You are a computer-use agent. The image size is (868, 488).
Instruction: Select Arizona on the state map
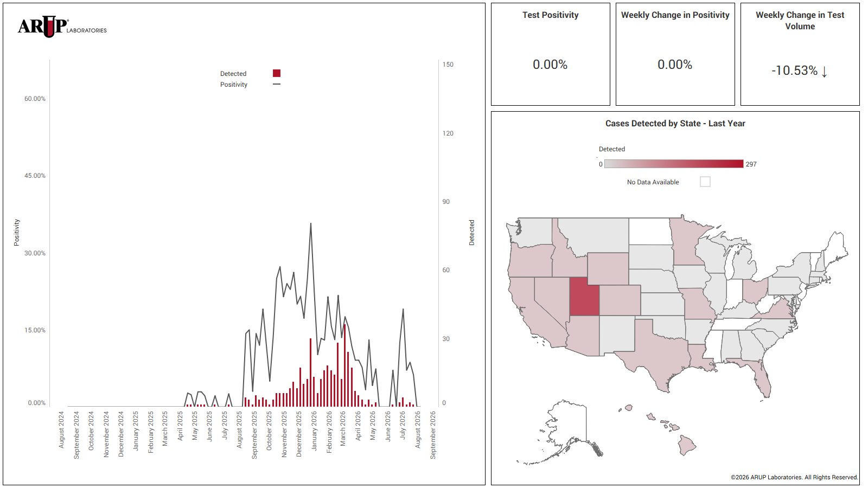click(584, 336)
